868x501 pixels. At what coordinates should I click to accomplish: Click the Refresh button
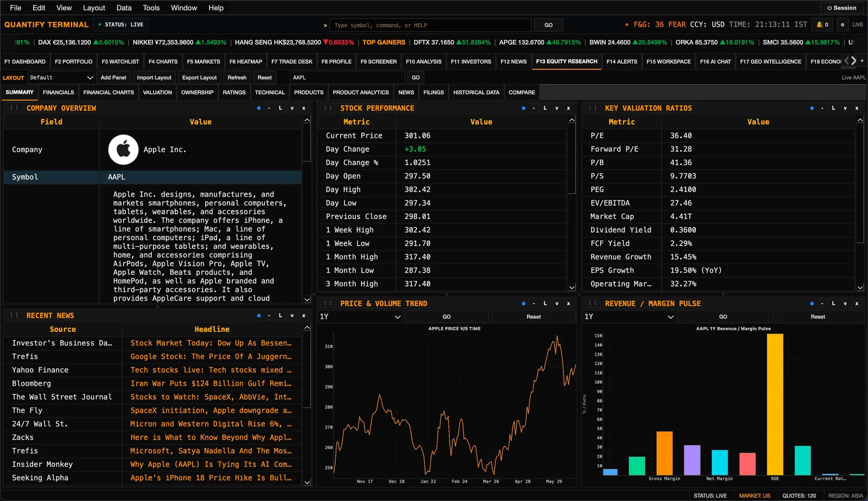tap(237, 78)
